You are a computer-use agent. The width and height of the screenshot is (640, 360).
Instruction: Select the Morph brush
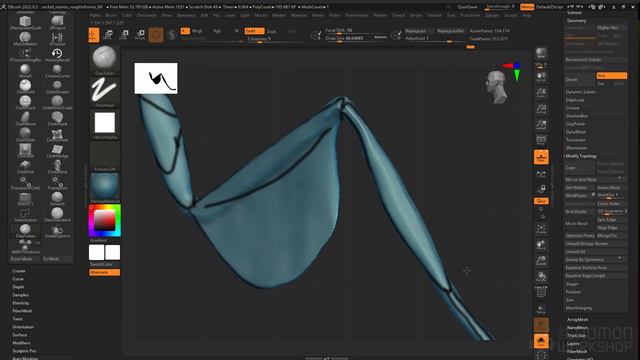25,71
